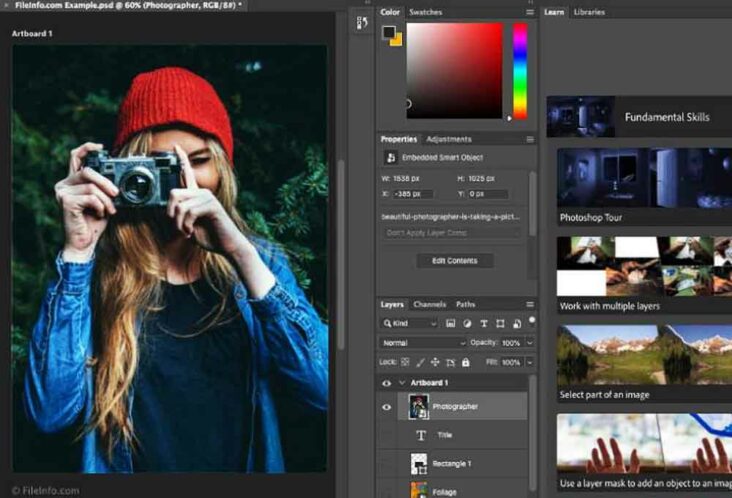Click the Edit Contents button
Viewport: 732px width, 498px height.
click(x=455, y=260)
